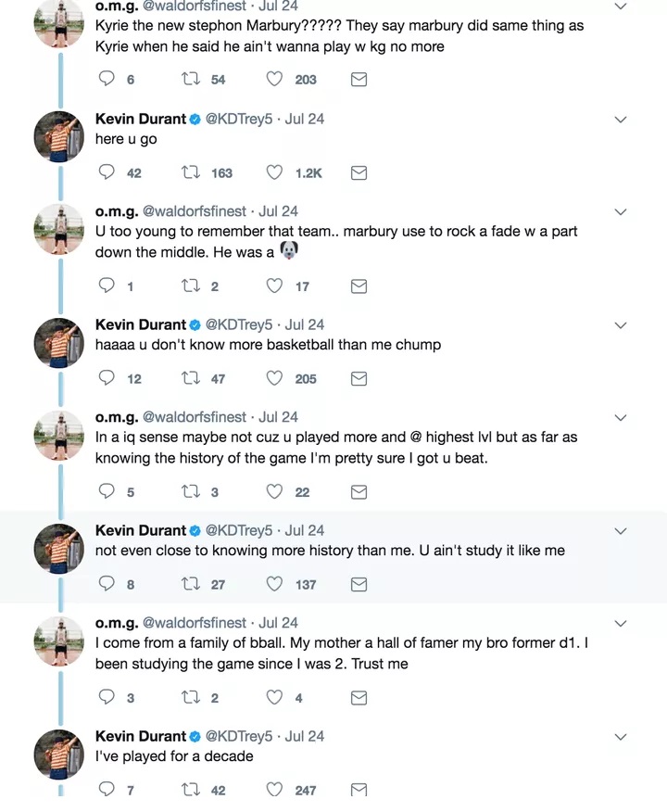Image resolution: width=667 pixels, height=812 pixels.
Task: Like the Kyrie new Stephon Marbury tweet
Action: coord(274,80)
